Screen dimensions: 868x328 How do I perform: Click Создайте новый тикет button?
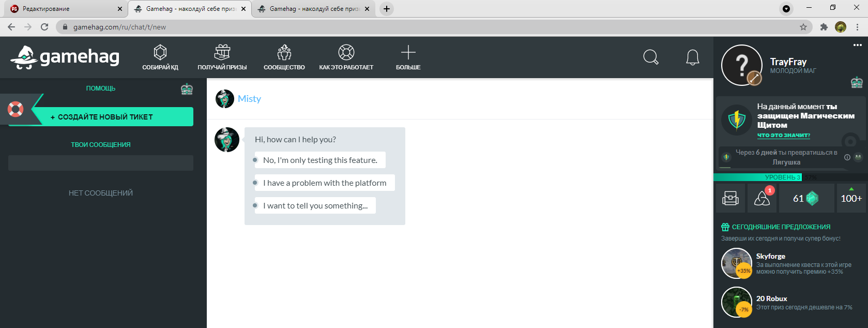click(102, 117)
